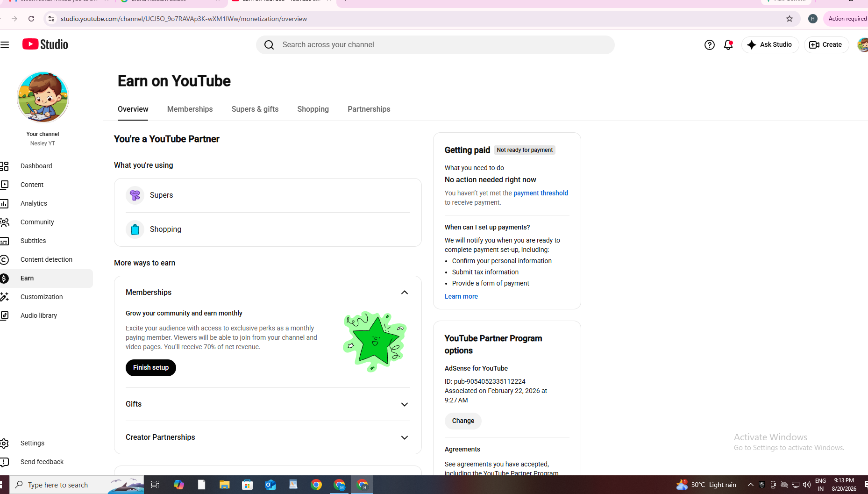The width and height of the screenshot is (868, 494).
Task: Open Outlook from the taskbar
Action: click(270, 485)
